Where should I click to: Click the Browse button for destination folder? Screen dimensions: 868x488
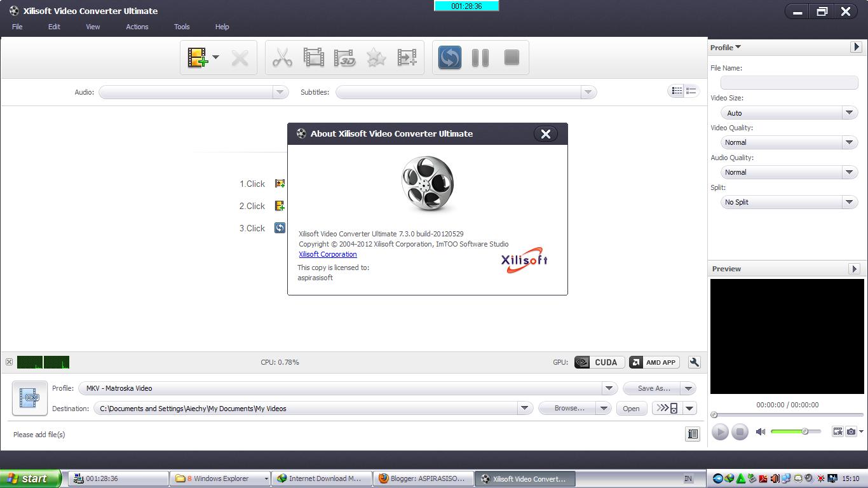tap(569, 408)
